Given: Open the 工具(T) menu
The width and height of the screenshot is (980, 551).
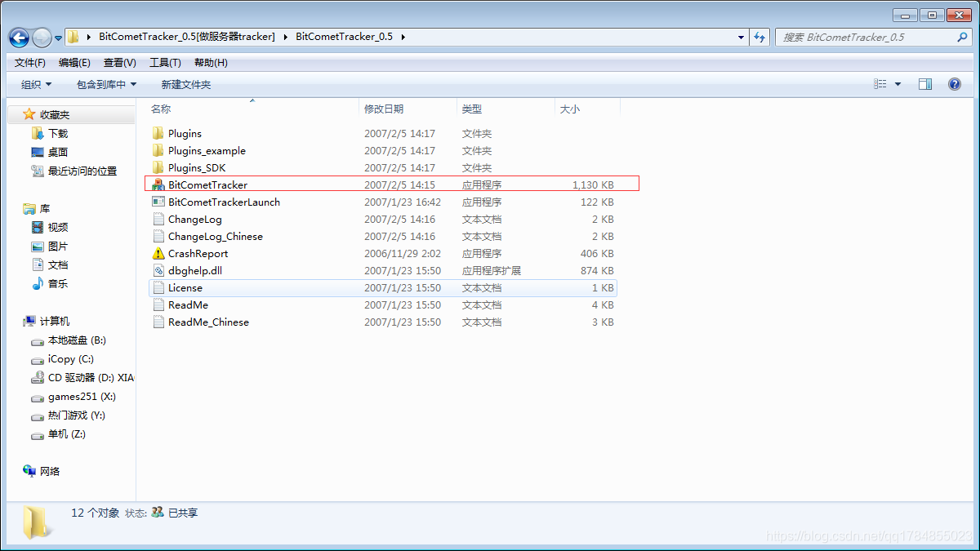Looking at the screenshot, I should coord(165,62).
